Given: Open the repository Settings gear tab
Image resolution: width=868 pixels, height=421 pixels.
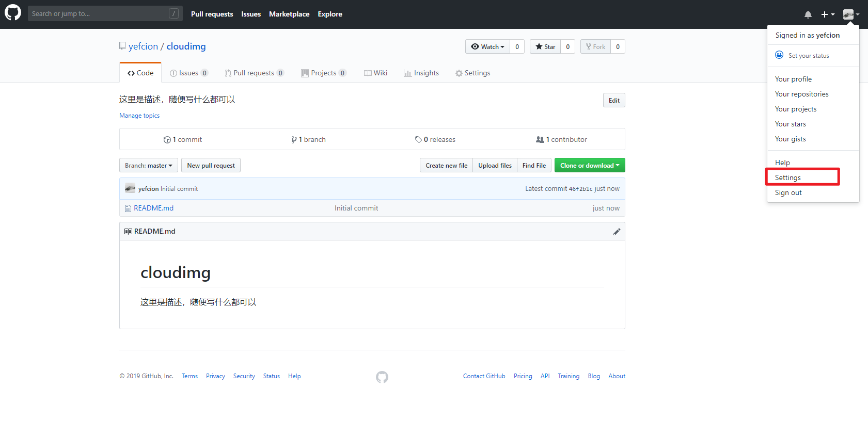Looking at the screenshot, I should [473, 73].
